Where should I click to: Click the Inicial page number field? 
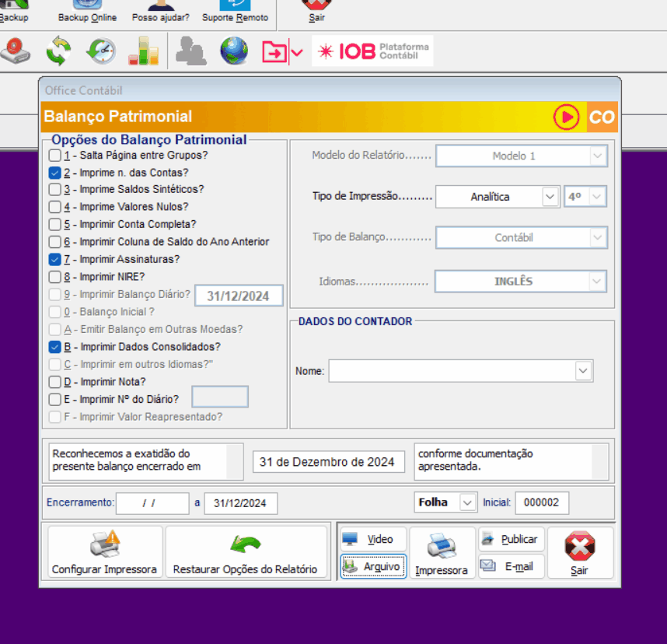pos(542,502)
